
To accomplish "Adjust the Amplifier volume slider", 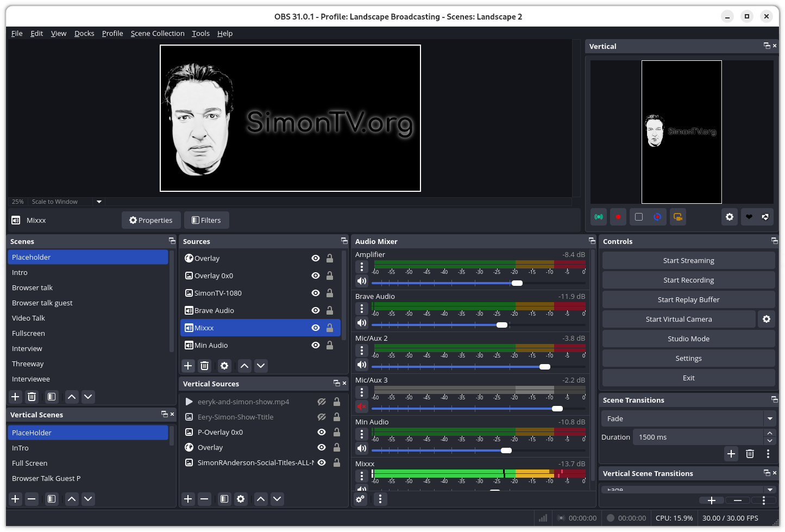I will [478, 283].
